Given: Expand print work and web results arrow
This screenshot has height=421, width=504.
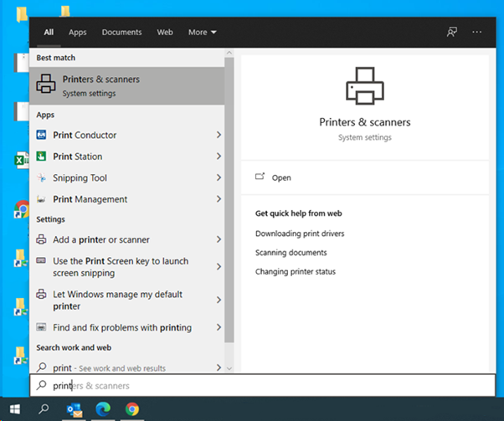Looking at the screenshot, I should coord(219,367).
